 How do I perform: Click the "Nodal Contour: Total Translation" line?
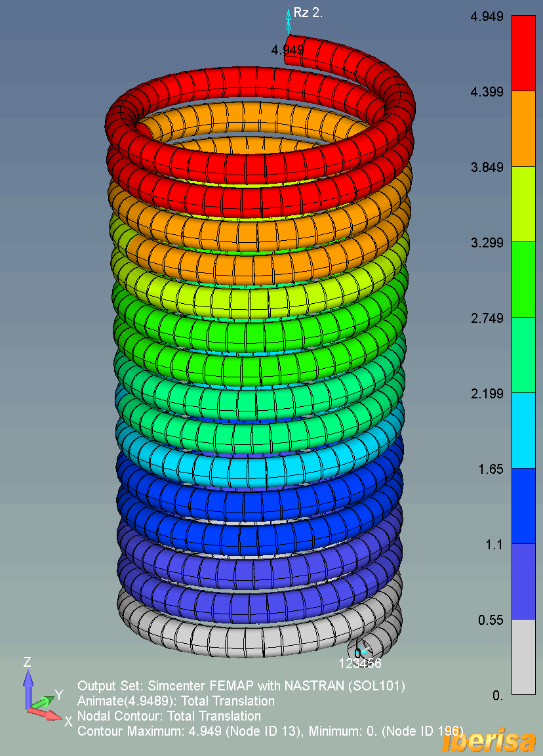coord(169,716)
